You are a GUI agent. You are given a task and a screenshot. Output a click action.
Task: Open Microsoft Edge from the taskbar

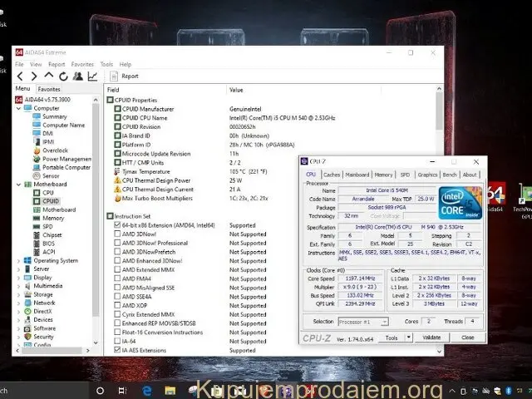coord(147,389)
